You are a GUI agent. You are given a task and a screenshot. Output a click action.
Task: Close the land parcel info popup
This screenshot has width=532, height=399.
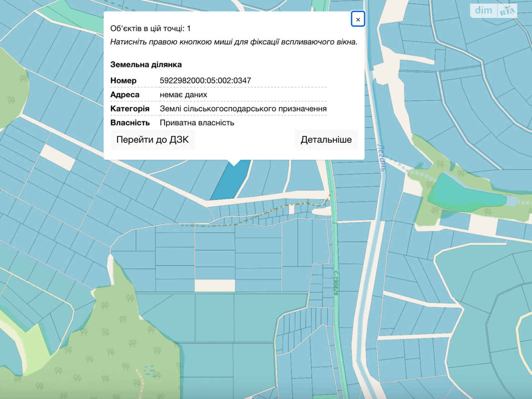358,19
